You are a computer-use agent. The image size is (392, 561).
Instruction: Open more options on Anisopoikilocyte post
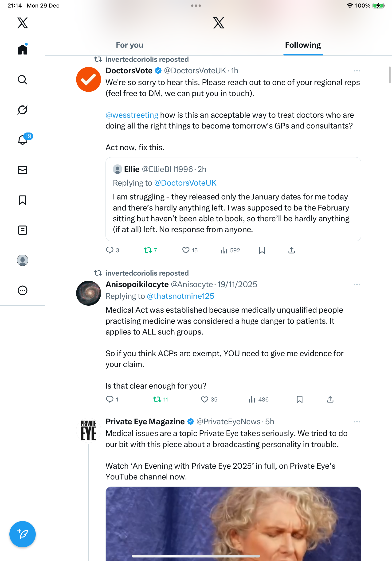tap(357, 285)
